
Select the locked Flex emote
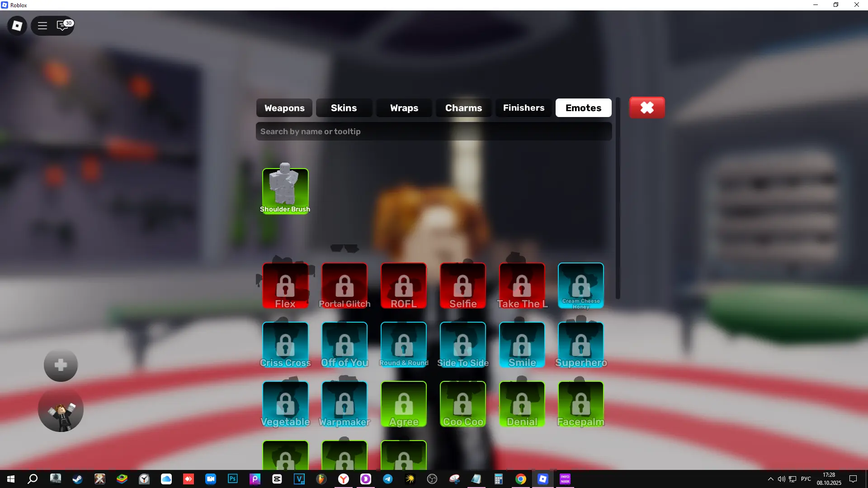coord(285,286)
